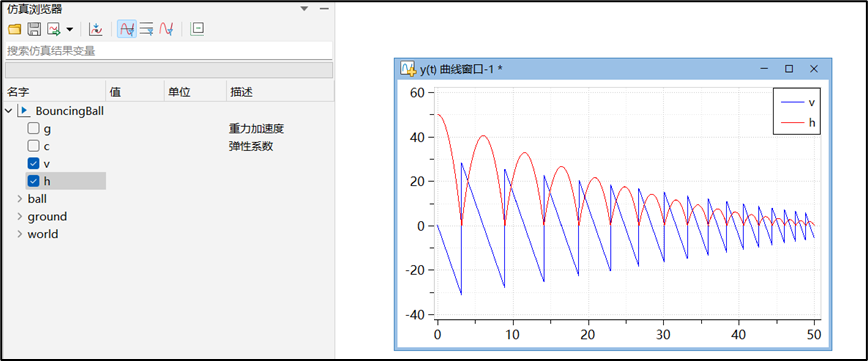The width and height of the screenshot is (868, 361).
Task: Expand the ground tree node
Action: point(20,216)
